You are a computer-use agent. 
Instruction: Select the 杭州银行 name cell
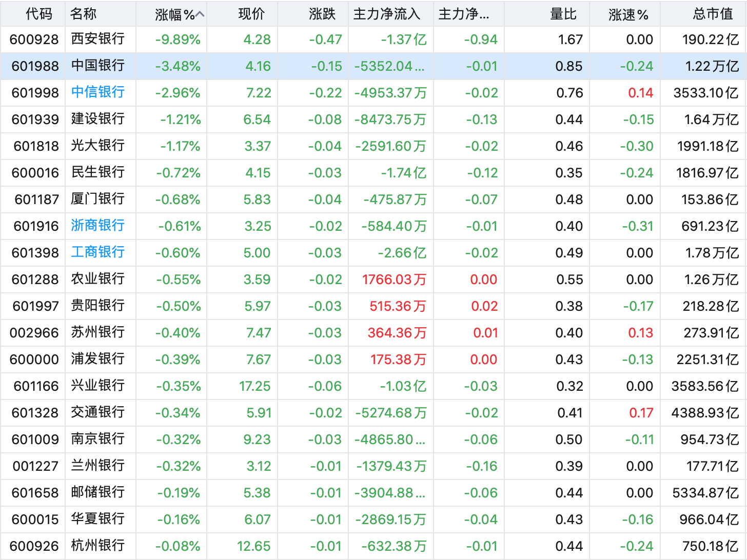click(x=97, y=546)
